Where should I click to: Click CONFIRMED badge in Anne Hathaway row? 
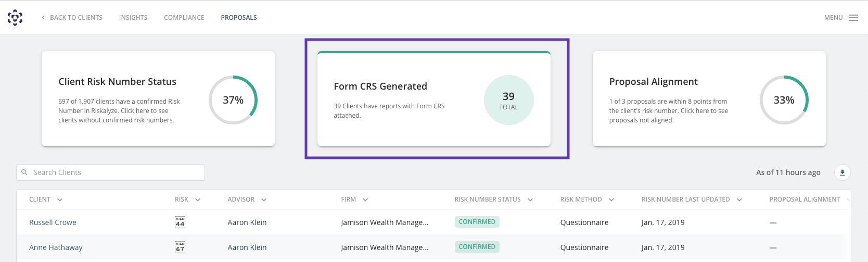[x=477, y=247]
